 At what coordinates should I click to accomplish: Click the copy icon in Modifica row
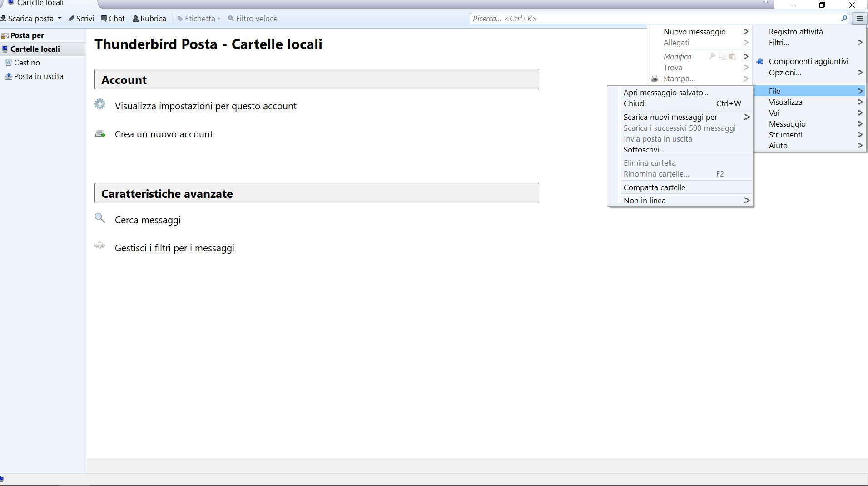723,57
